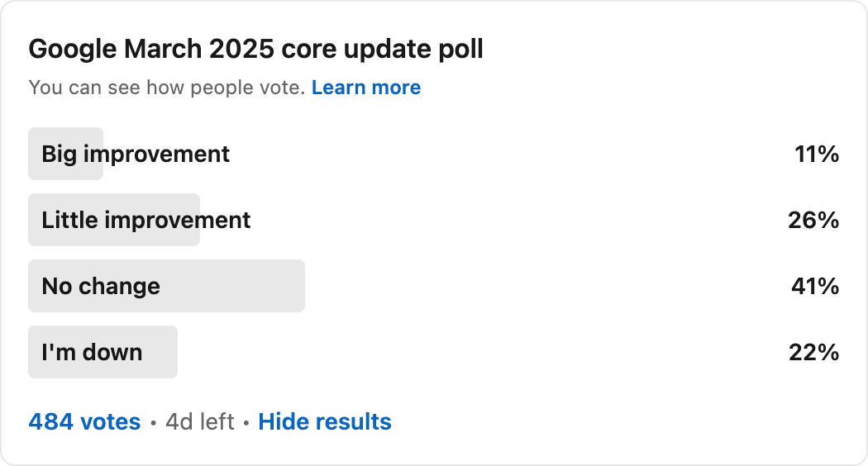Click the 'You can see how people vote' text
868x466 pixels.
[x=167, y=88]
